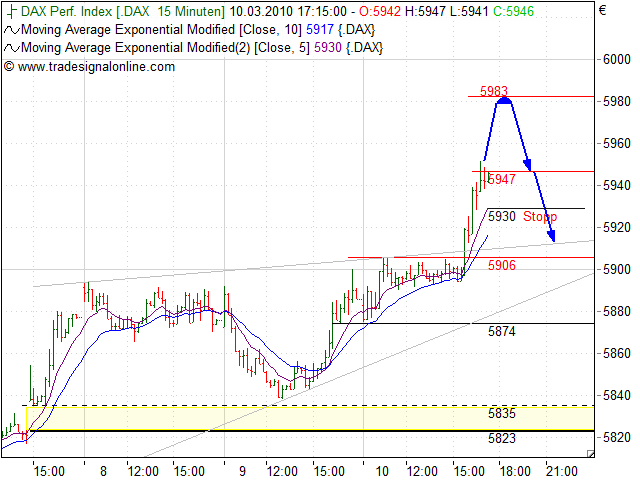Image resolution: width=640 pixels, height=480 pixels.
Task: Click the DAX Perf. Index chart title
Action: [122, 11]
